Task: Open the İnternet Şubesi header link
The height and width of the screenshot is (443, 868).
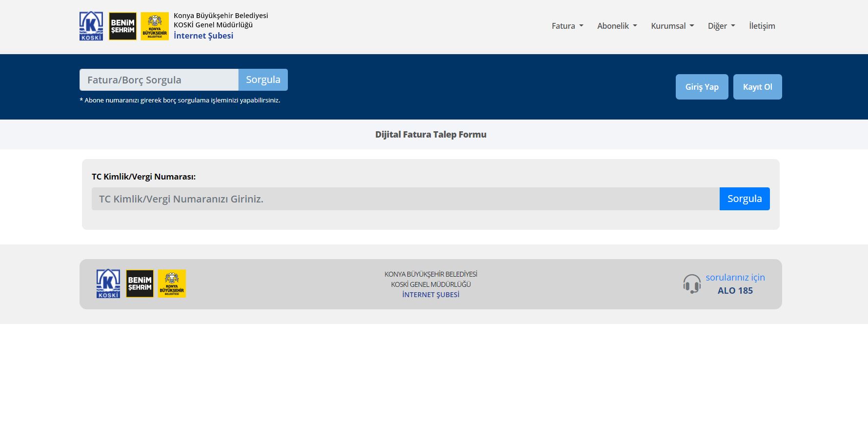Action: click(203, 36)
